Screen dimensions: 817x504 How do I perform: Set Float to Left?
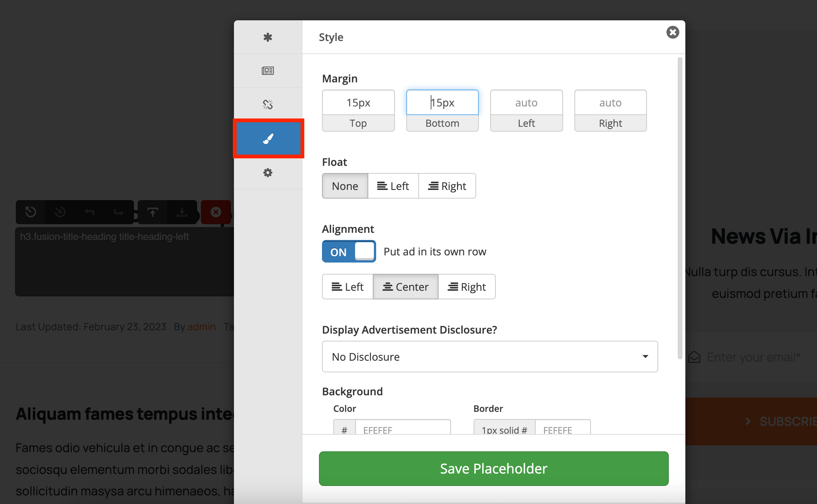pos(393,186)
